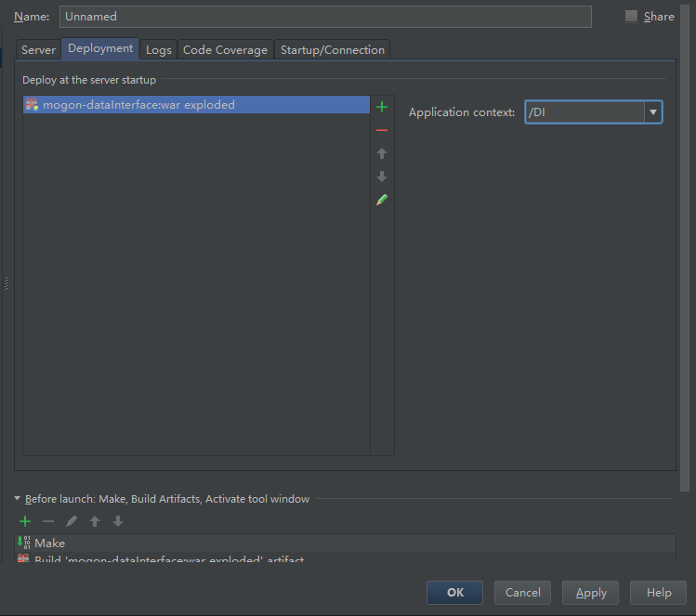The width and height of the screenshot is (696, 616).
Task: Go to Startup/Connection tab
Action: coord(333,50)
